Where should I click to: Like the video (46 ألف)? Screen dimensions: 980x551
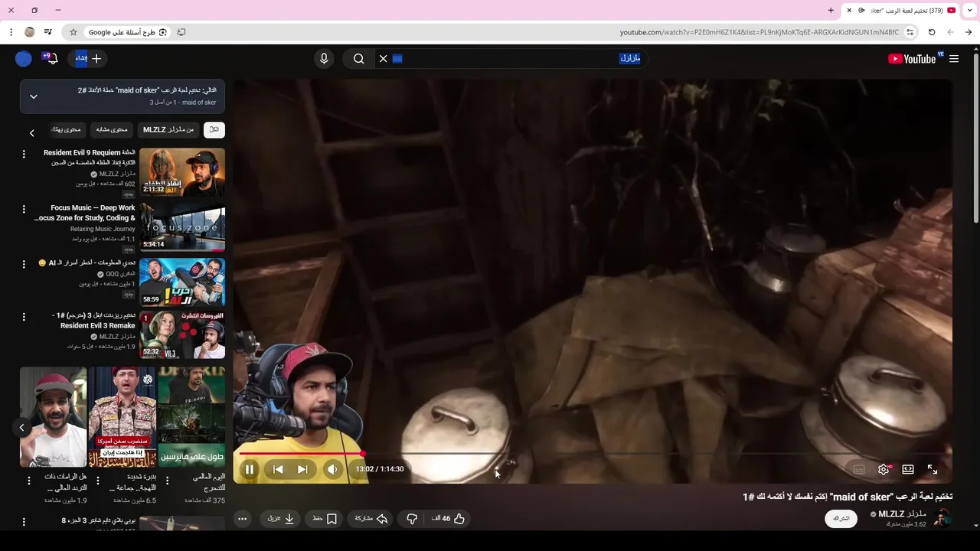coord(449,519)
